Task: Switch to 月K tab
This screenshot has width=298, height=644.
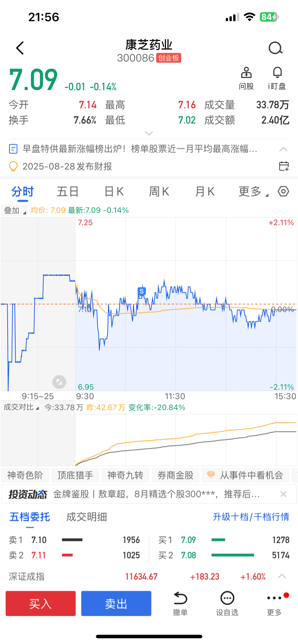Action: 205,191
